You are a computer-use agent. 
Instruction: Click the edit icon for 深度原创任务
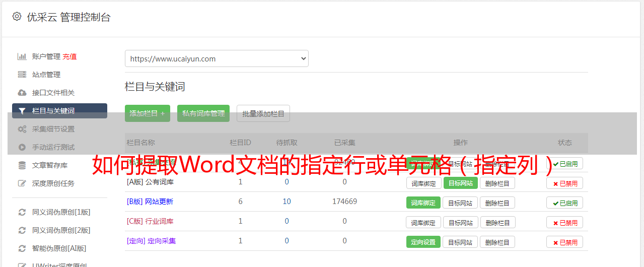click(x=22, y=183)
